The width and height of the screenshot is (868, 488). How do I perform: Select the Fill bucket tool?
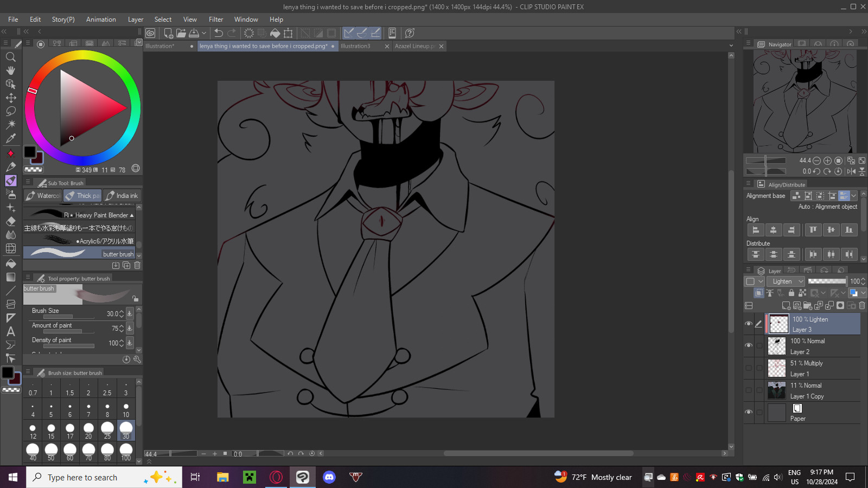[x=10, y=264]
